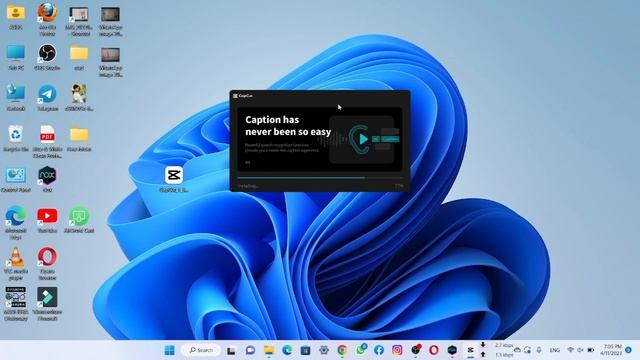Viewport: 640px width, 360px height.
Task: Open the user folder on the desktop
Action: (16, 13)
